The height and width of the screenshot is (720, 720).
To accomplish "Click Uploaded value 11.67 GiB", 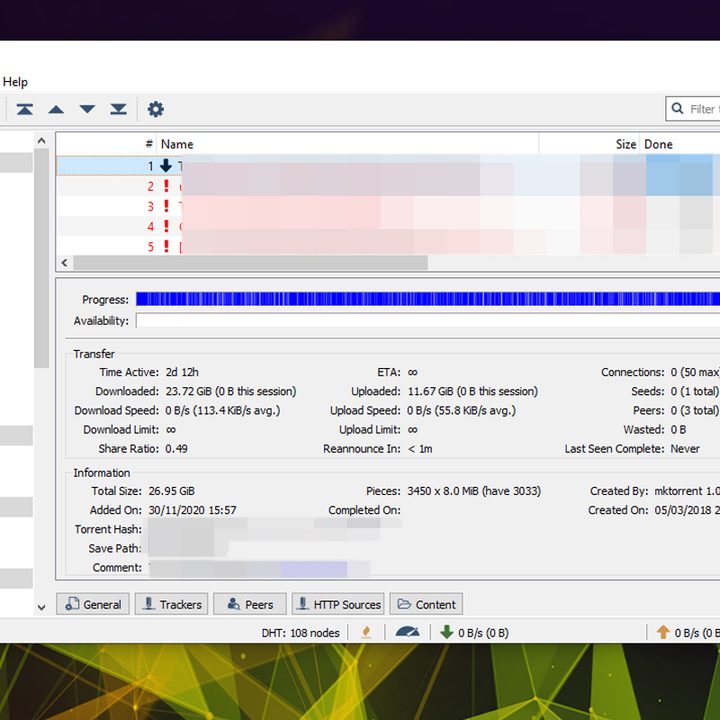I will (x=430, y=391).
